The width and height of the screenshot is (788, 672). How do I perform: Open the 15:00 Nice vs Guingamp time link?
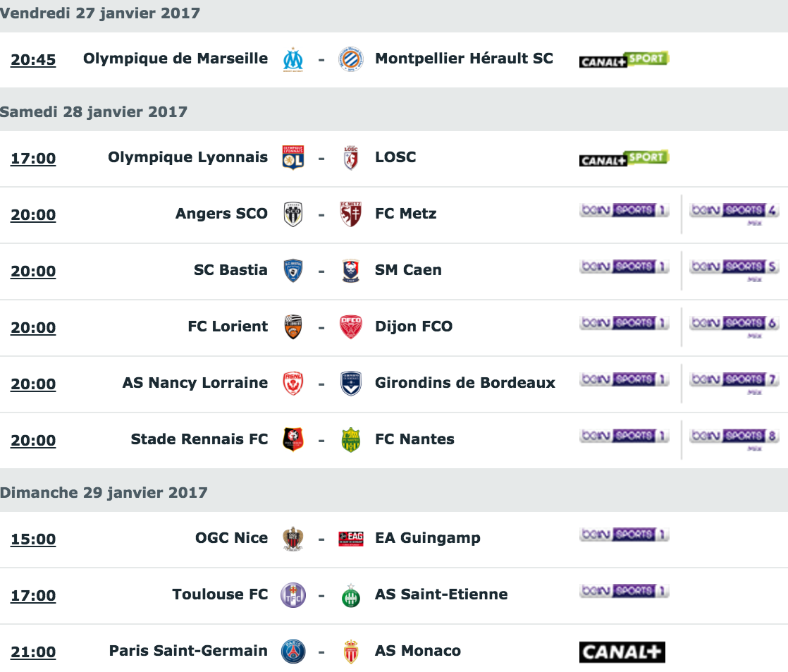click(33, 539)
